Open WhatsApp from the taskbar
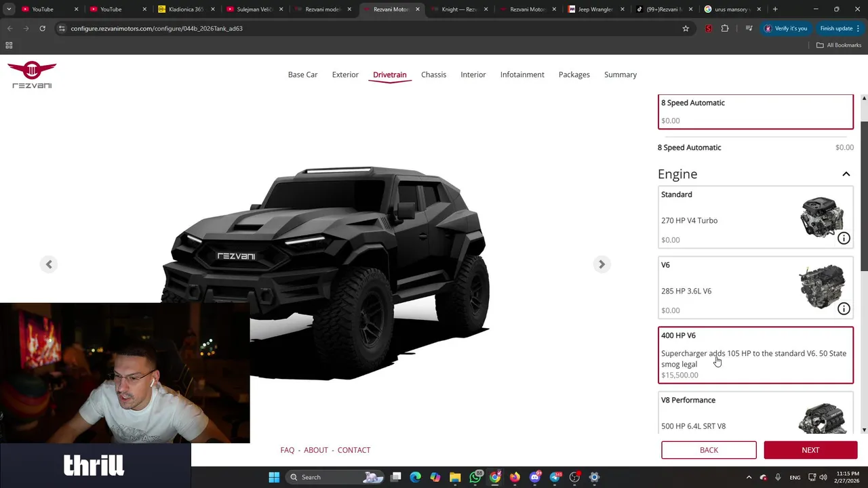The height and width of the screenshot is (488, 868). click(475, 477)
